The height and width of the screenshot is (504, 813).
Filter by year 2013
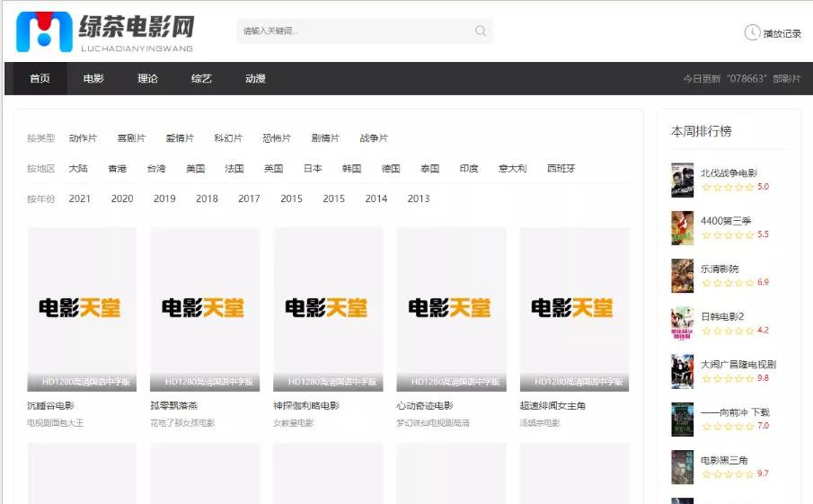pos(419,199)
